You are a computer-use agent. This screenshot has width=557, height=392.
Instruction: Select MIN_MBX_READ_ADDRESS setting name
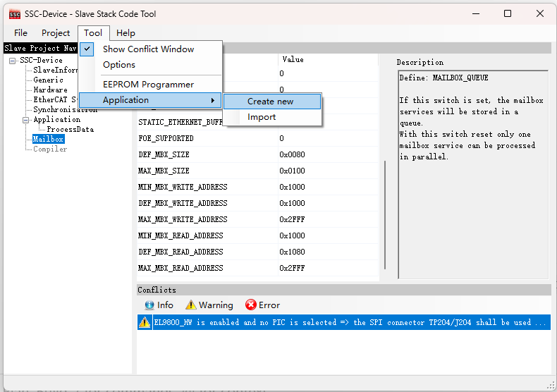[x=180, y=235]
